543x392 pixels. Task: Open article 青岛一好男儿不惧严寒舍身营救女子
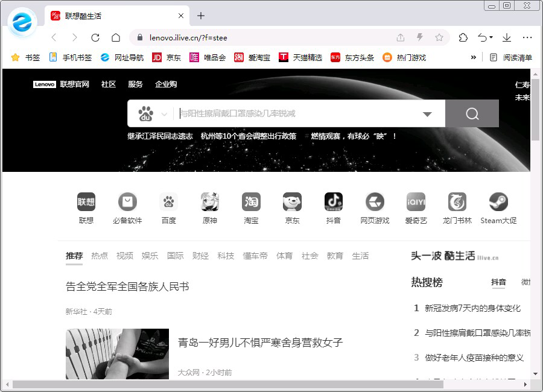point(260,343)
